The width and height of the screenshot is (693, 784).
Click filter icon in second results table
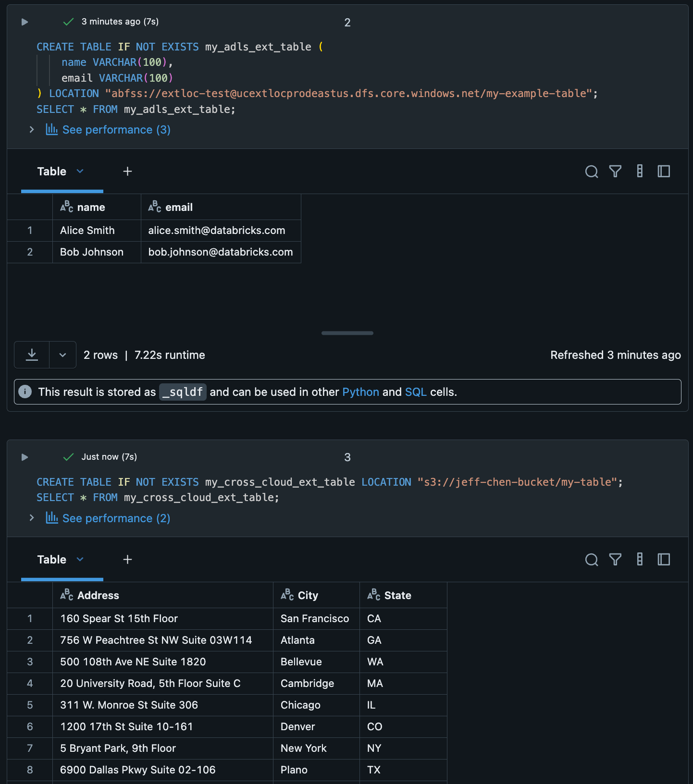tap(615, 560)
